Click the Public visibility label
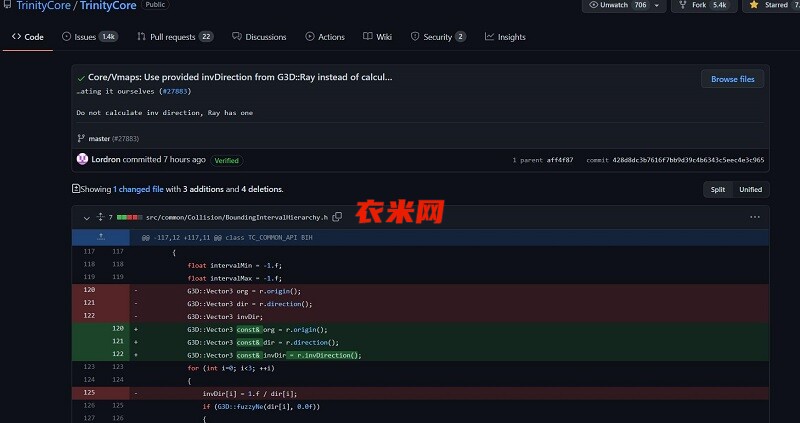Screen dimensions: 800x423 coord(155,5)
